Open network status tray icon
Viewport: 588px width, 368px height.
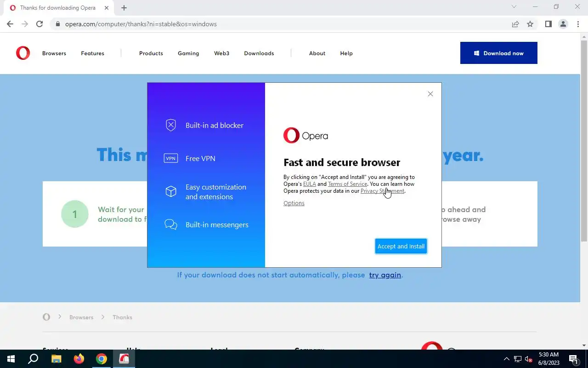point(518,359)
